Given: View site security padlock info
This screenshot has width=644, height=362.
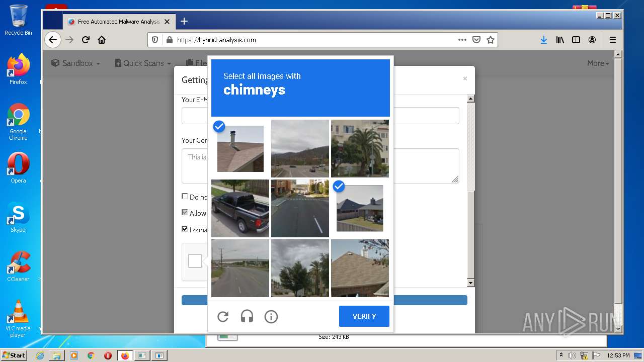Looking at the screenshot, I should coord(169,40).
